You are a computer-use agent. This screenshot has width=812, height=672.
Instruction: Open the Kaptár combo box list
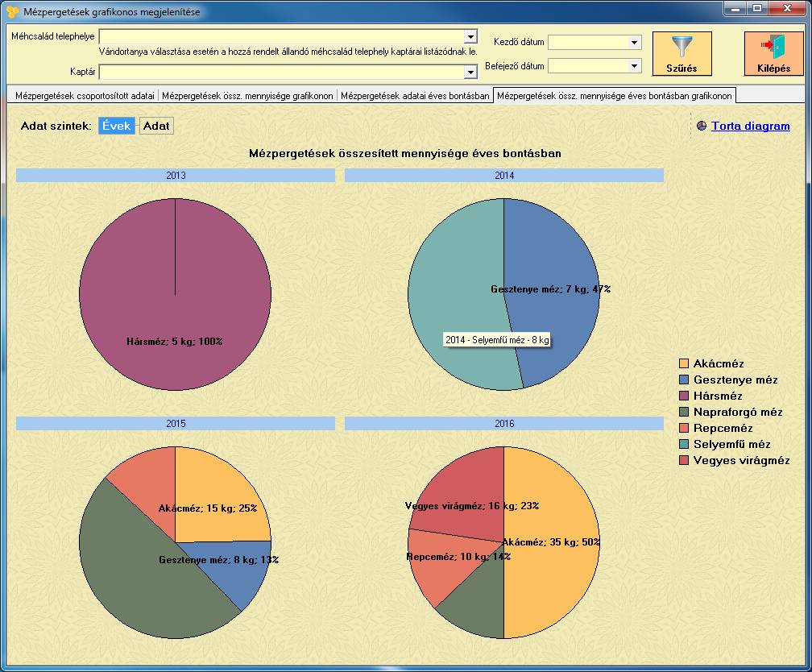click(470, 72)
